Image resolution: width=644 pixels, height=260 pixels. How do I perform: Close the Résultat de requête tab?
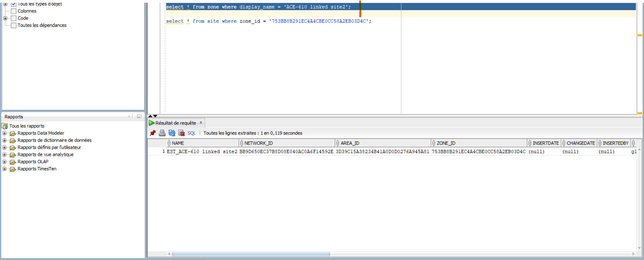point(201,123)
